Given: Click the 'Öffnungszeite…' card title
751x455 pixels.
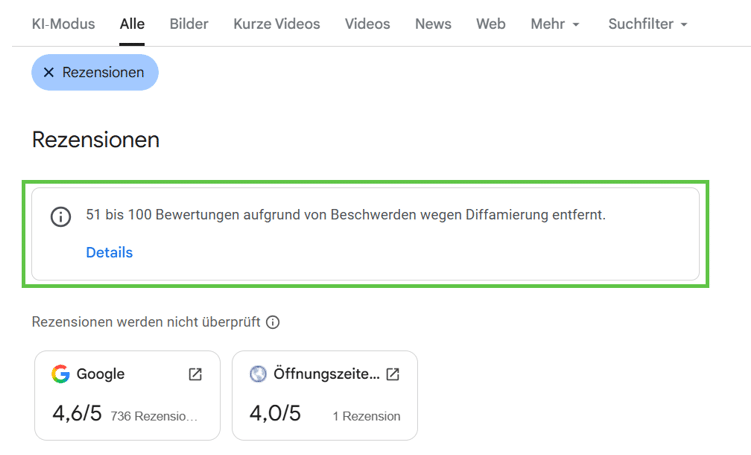Looking at the screenshot, I should tap(327, 374).
